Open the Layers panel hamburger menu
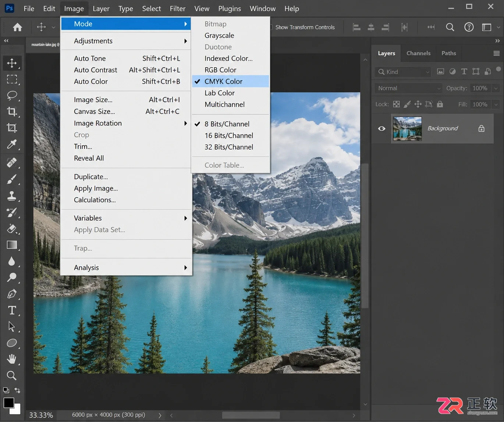This screenshot has width=504, height=422. (496, 53)
